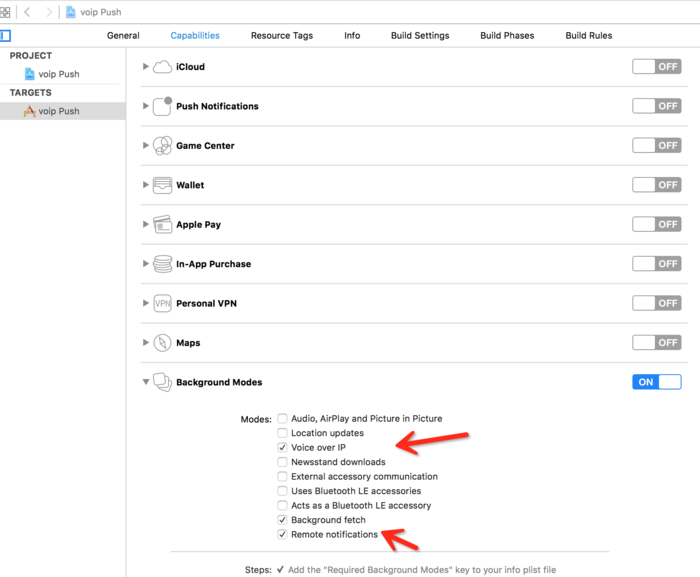
Task: Go back with the left chevron
Action: 27,12
